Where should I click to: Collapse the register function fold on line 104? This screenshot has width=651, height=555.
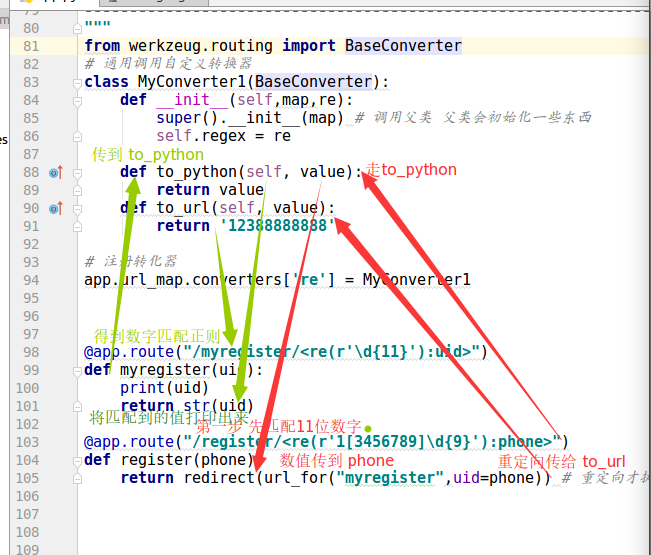tap(77, 461)
